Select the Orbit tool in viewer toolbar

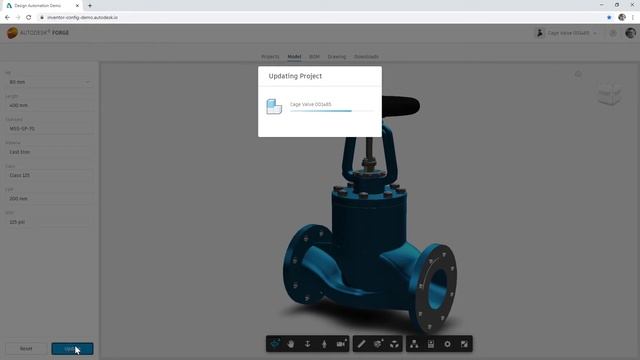coord(275,344)
